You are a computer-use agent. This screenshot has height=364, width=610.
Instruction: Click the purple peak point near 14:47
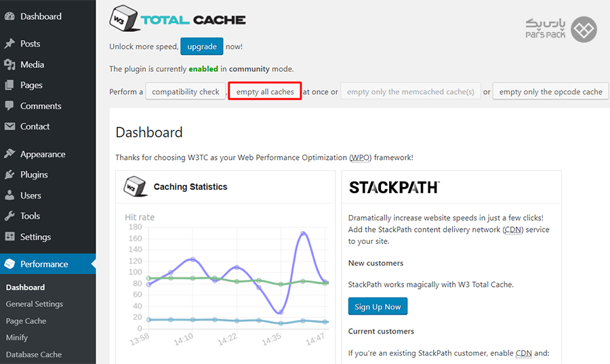coord(303,233)
